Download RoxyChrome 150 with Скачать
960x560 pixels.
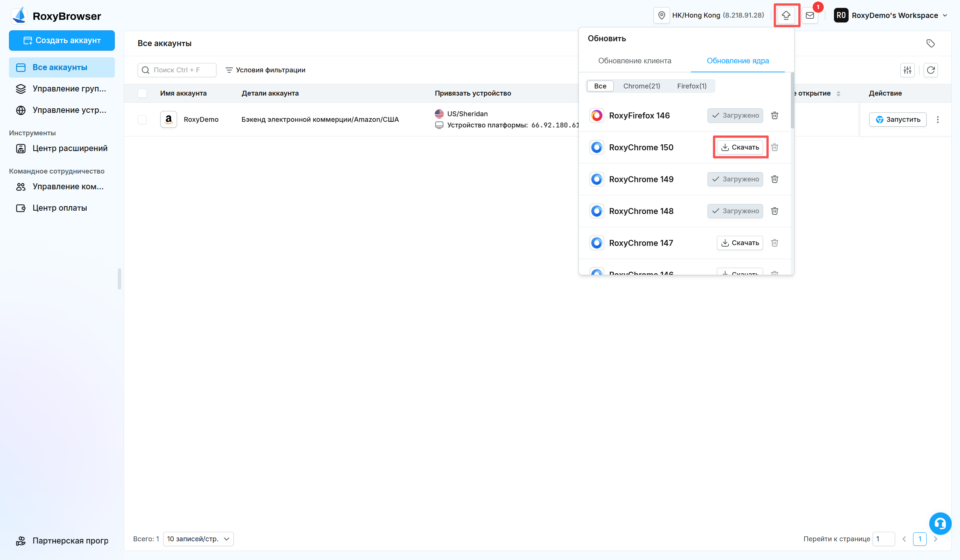740,147
